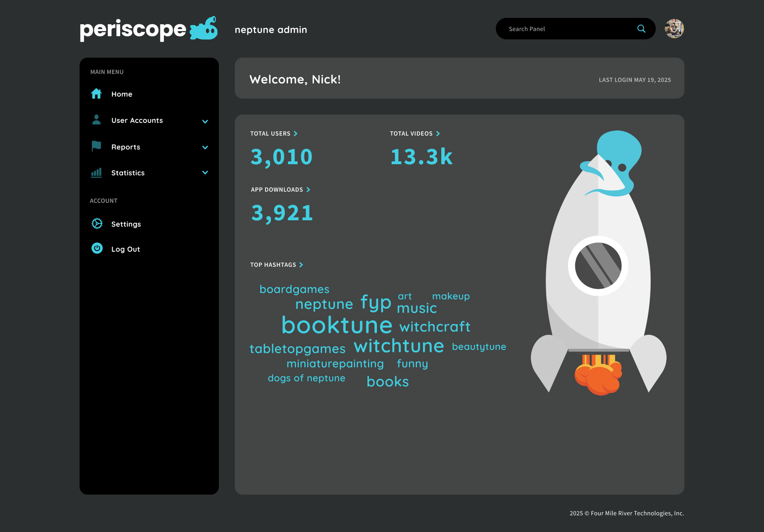764x532 pixels.
Task: Click the booktune hashtag
Action: click(337, 325)
